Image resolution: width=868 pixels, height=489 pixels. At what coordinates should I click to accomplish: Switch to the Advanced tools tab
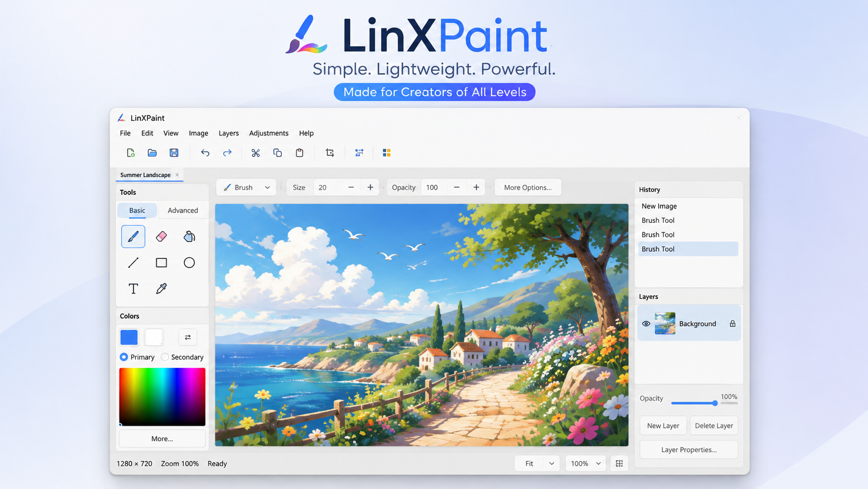(x=183, y=210)
